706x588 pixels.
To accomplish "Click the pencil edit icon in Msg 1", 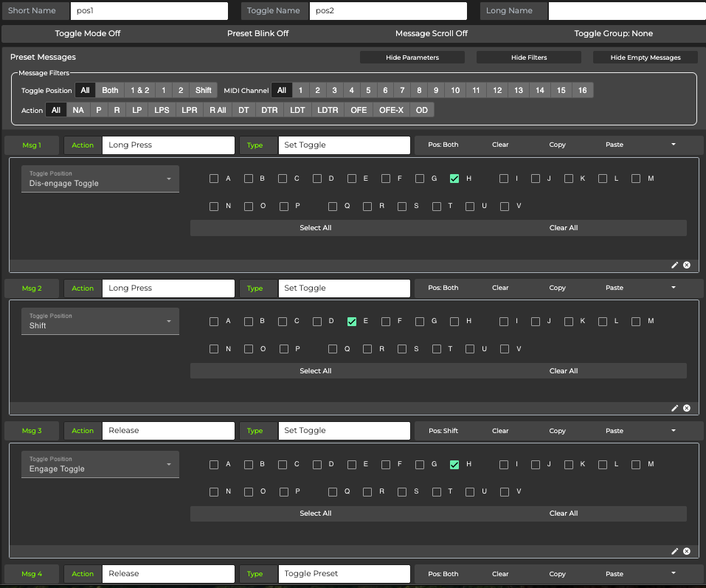I will pyautogui.click(x=674, y=265).
